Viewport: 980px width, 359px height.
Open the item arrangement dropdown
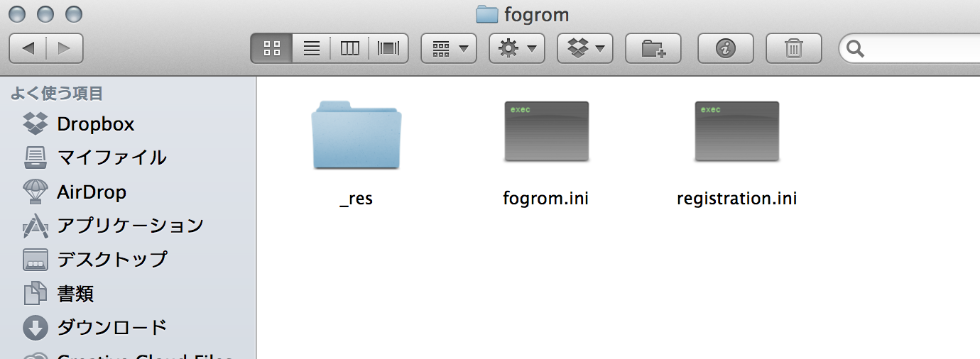(x=449, y=48)
